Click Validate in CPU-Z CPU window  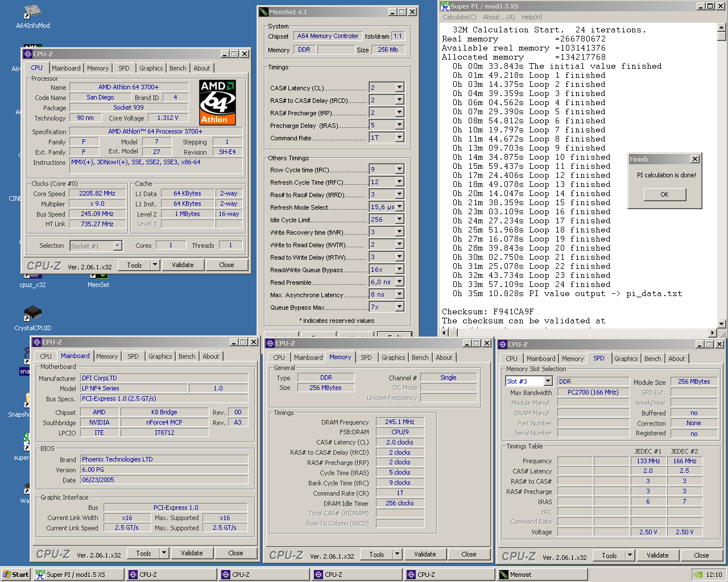click(183, 265)
